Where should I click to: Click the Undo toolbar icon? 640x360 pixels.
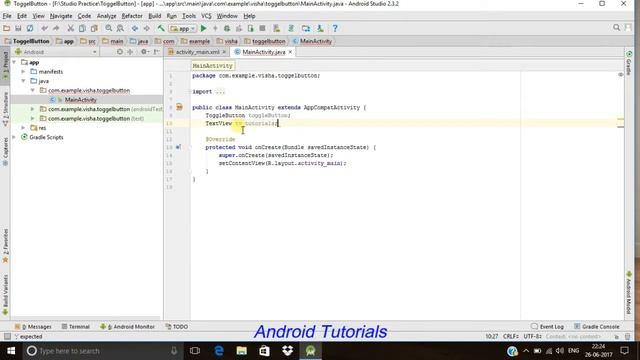pos(44,28)
